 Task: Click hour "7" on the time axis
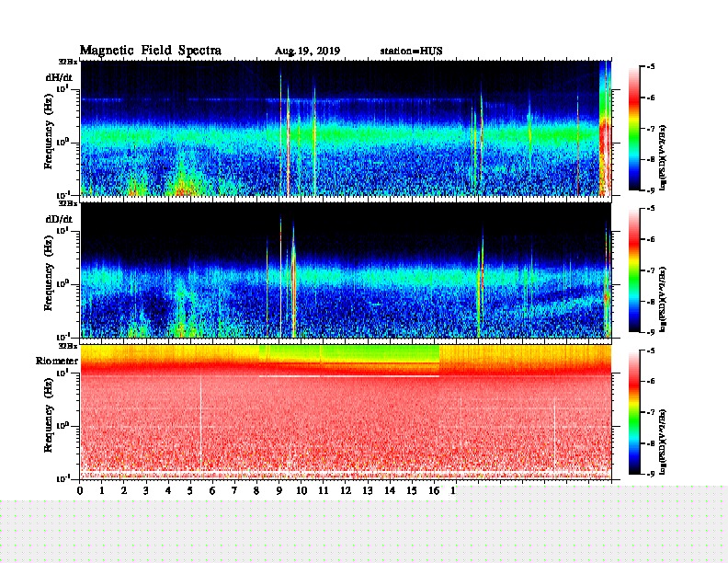[234, 490]
